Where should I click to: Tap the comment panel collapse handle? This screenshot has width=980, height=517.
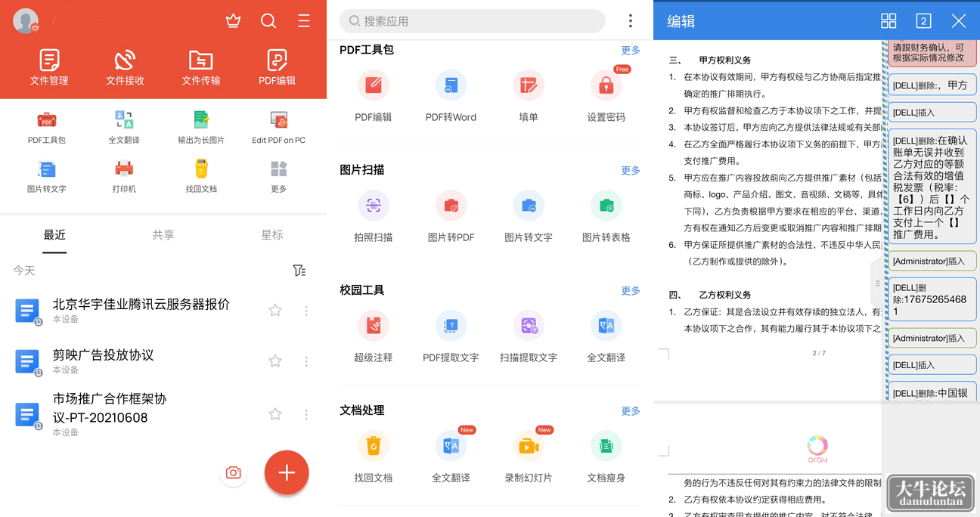[877, 283]
